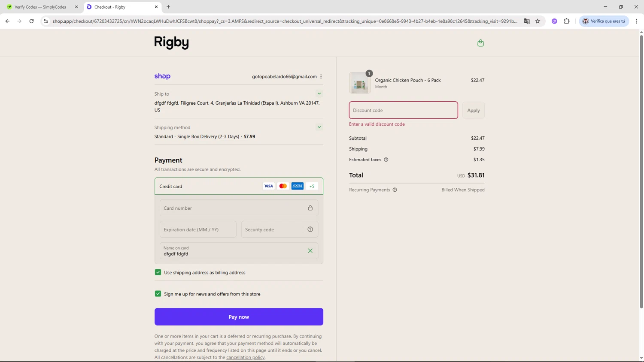Open the Security code help icon
The height and width of the screenshot is (362, 644).
pos(310,229)
